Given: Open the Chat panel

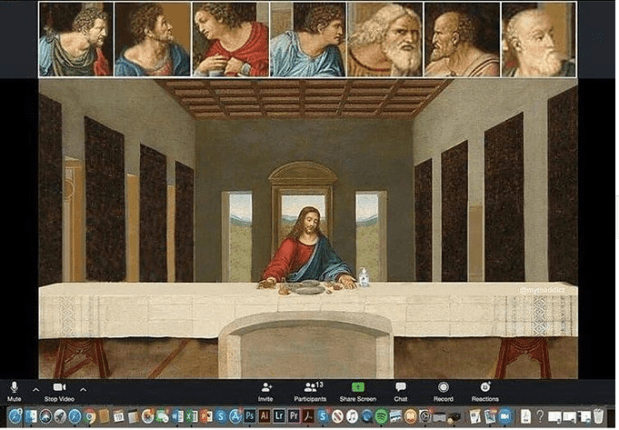Looking at the screenshot, I should tap(400, 391).
